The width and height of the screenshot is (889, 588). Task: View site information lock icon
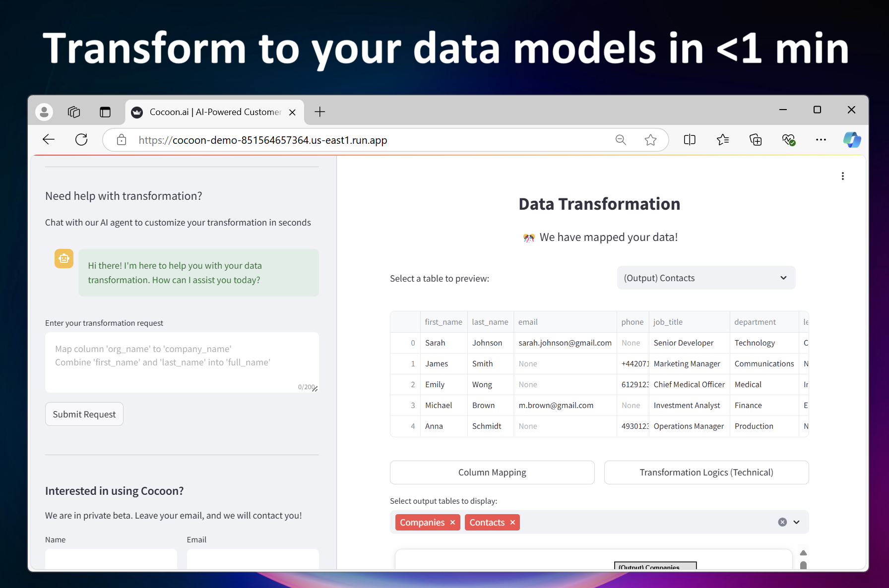tap(122, 140)
